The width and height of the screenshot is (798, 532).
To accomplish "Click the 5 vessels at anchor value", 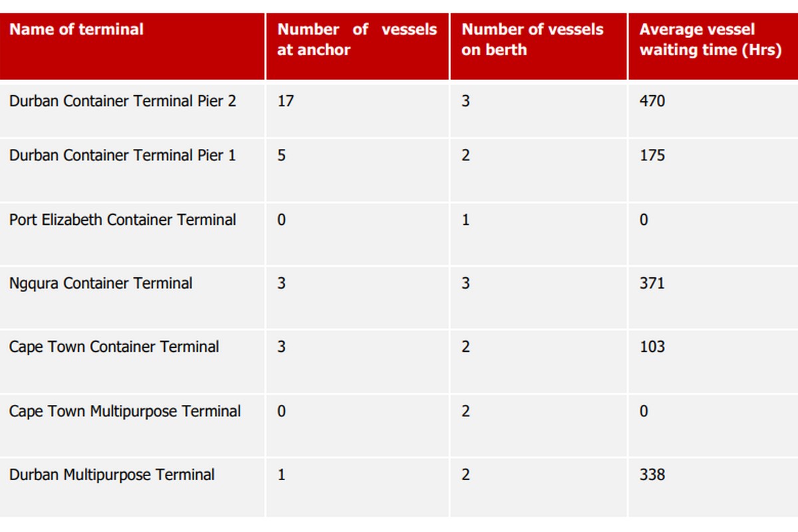I will [x=281, y=156].
